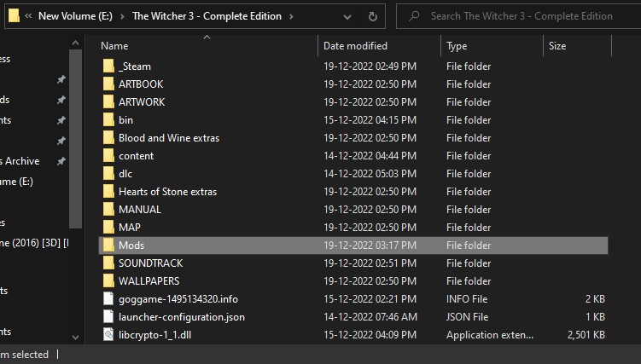Show hidden breadcrumb path with double chevron
This screenshot has height=364, width=641.
[x=28, y=16]
